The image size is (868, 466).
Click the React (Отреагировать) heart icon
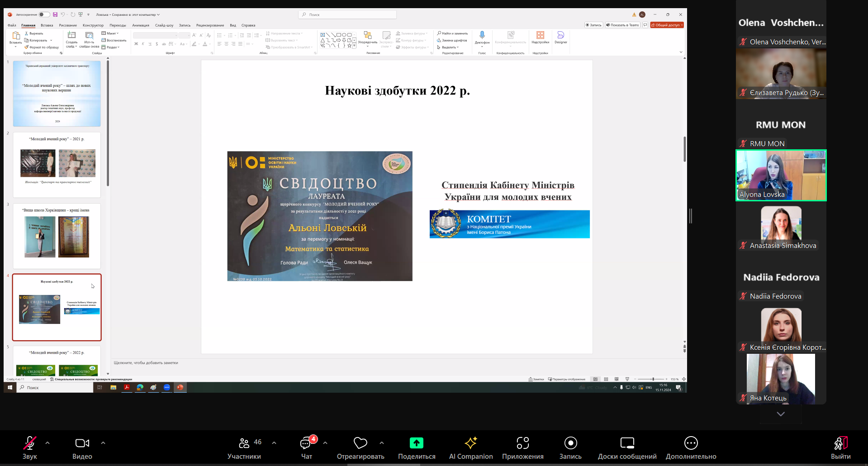[360, 443]
